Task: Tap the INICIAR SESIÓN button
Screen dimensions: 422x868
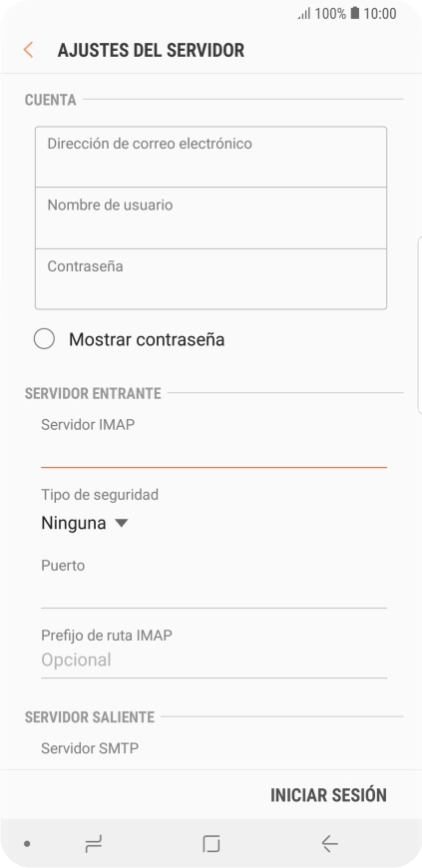Action: [328, 795]
